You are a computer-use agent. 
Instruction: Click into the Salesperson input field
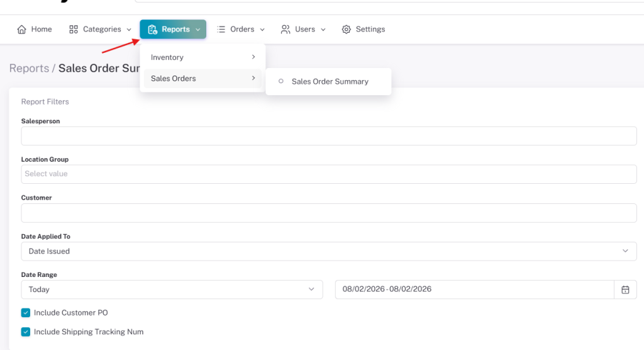(x=328, y=136)
